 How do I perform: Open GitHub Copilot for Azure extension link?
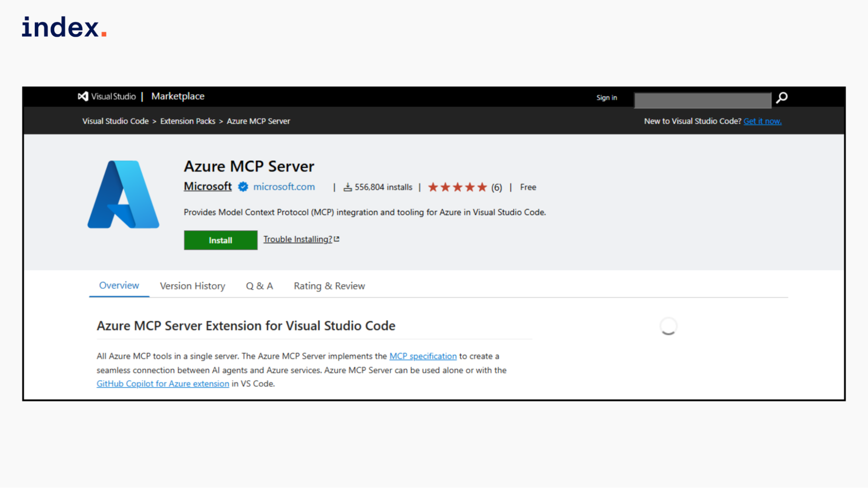pyautogui.click(x=162, y=383)
